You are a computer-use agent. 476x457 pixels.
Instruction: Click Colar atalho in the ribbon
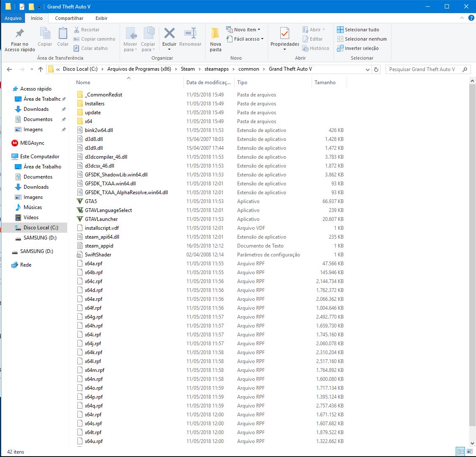pyautogui.click(x=91, y=48)
